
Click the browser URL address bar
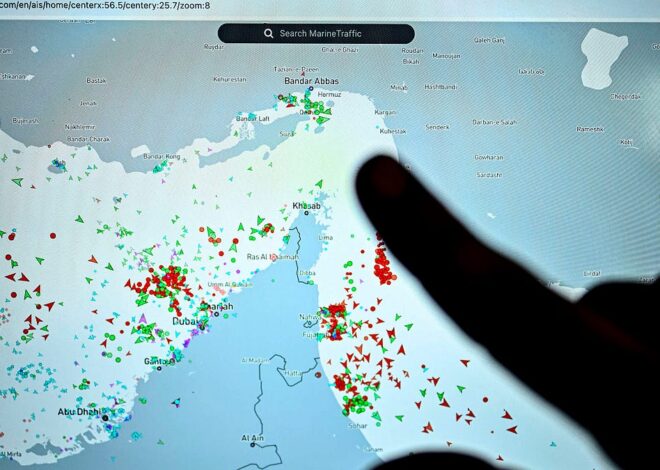click(110, 6)
